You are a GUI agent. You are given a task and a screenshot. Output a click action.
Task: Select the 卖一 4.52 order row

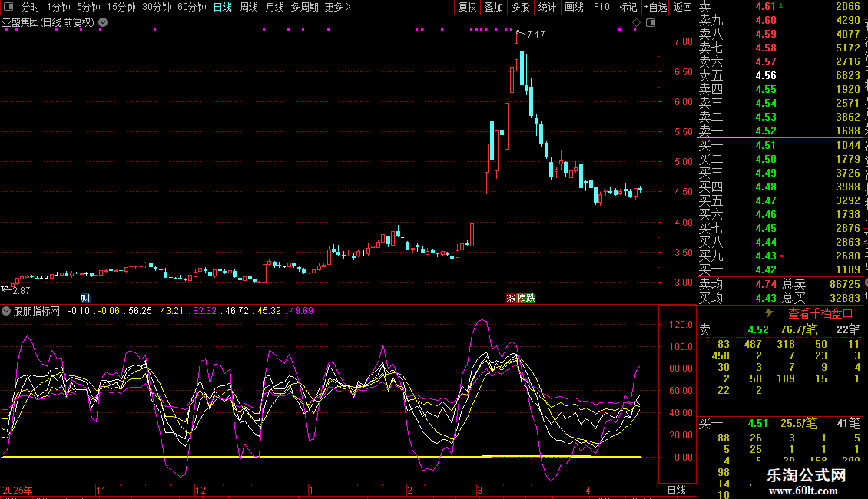[x=780, y=131]
